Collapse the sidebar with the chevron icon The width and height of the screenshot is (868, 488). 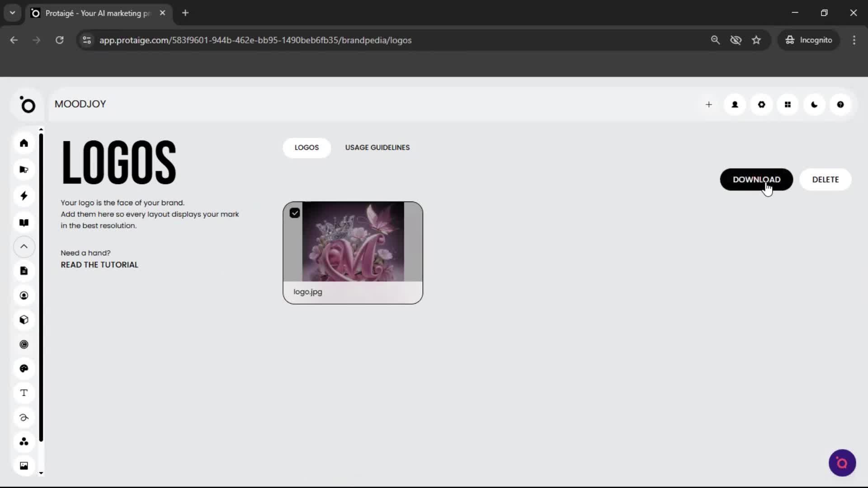click(24, 247)
